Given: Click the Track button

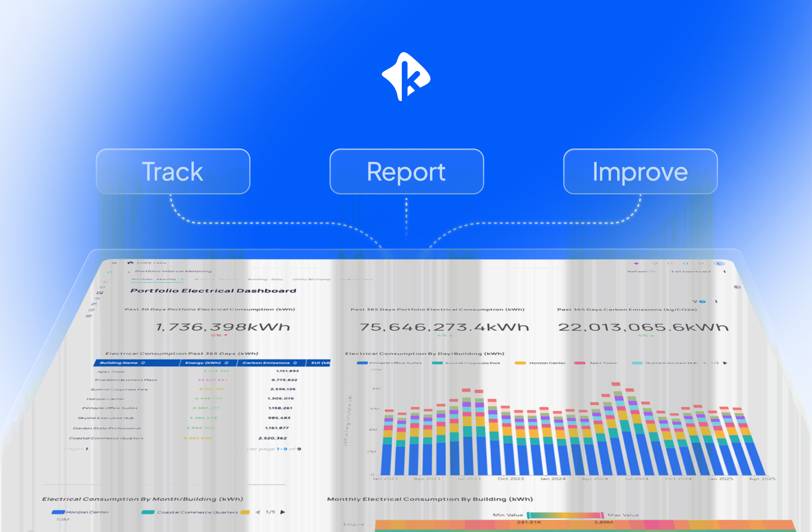Looking at the screenshot, I should tap(173, 171).
